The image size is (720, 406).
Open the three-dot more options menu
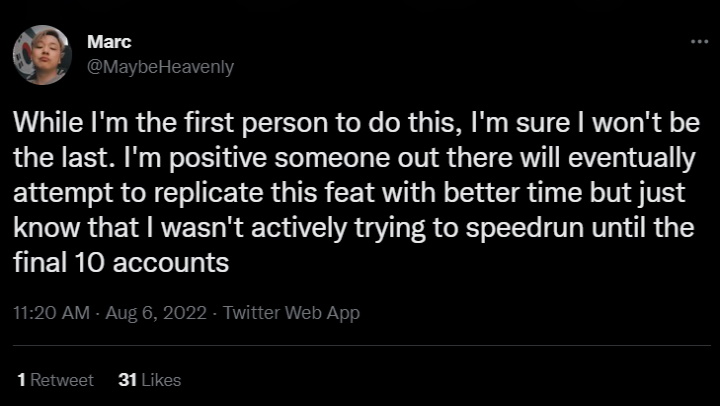tap(699, 41)
